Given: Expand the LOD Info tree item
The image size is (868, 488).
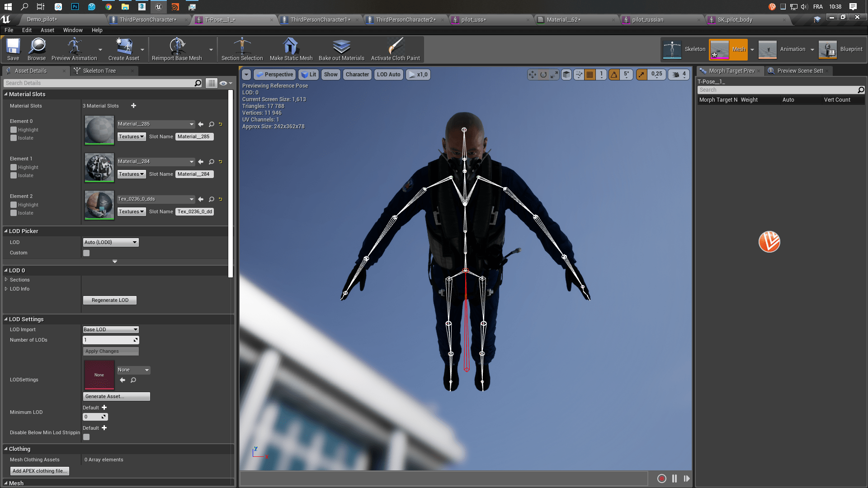Looking at the screenshot, I should [x=6, y=289].
